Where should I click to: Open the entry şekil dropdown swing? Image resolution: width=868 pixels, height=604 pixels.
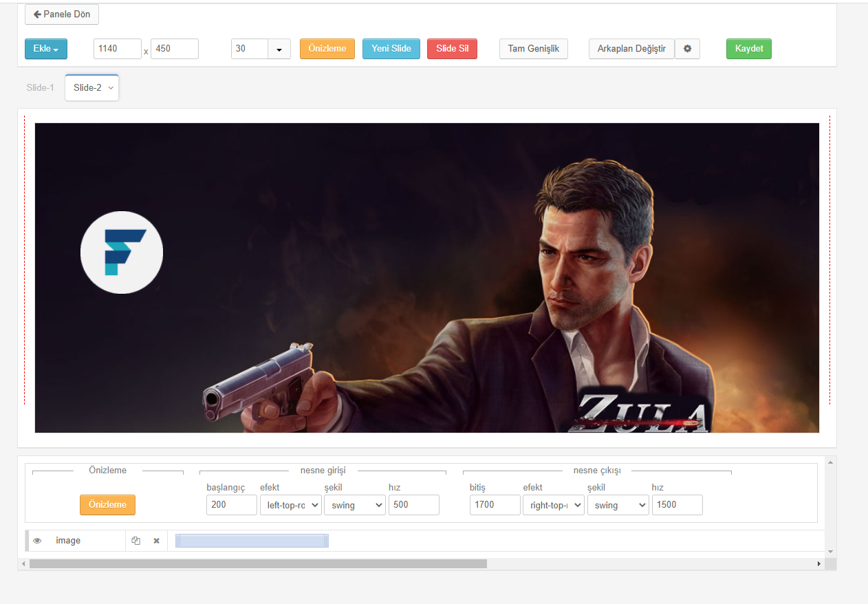[355, 504]
